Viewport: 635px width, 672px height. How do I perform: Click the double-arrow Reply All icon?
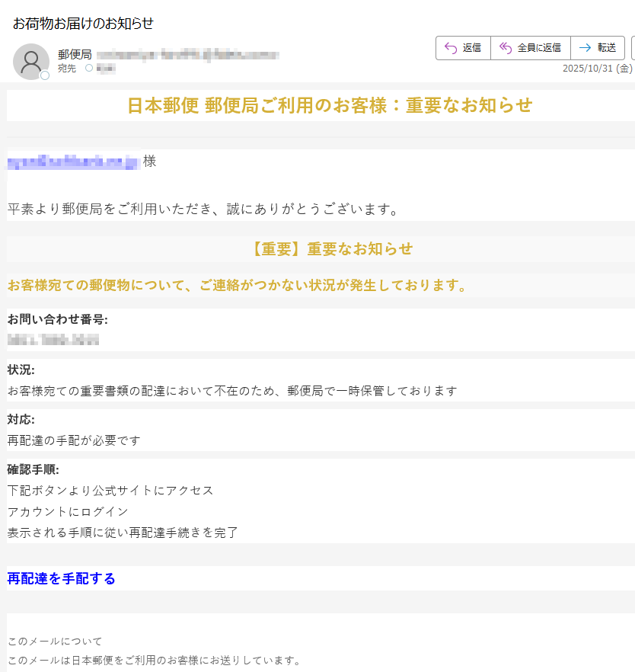(x=505, y=47)
